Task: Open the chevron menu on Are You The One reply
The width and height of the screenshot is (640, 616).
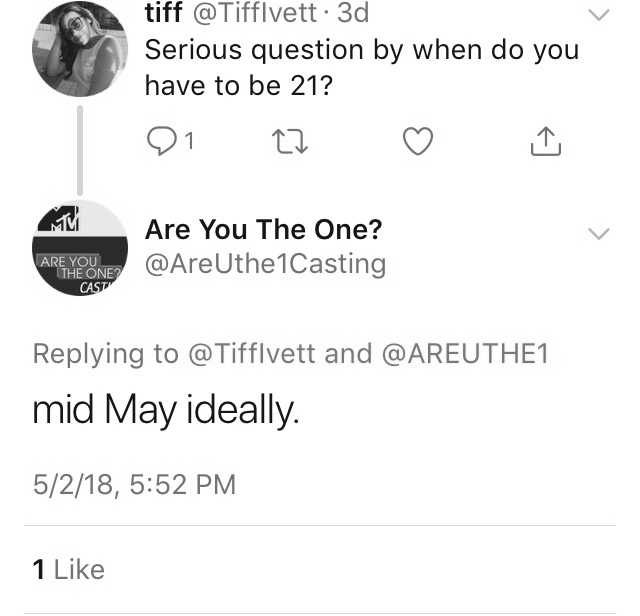Action: click(599, 234)
